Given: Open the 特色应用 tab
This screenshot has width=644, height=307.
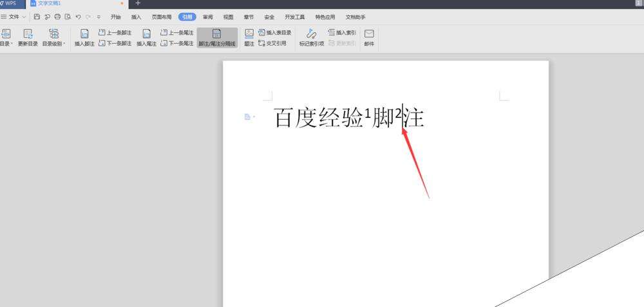Looking at the screenshot, I should point(325,17).
